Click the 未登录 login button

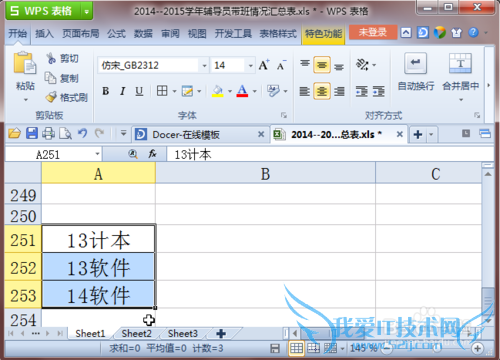pyautogui.click(x=373, y=32)
